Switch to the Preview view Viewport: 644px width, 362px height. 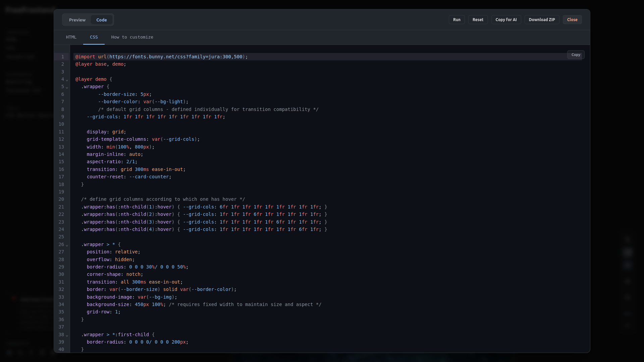[x=77, y=20]
